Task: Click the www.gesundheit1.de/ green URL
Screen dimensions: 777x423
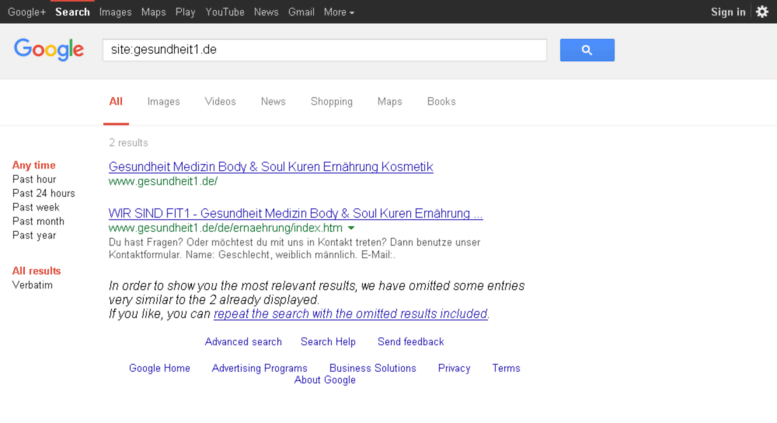Action: pos(163,181)
